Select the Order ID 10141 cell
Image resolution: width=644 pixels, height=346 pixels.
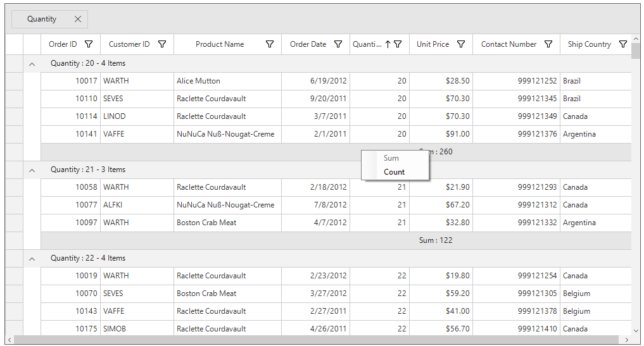coord(71,134)
